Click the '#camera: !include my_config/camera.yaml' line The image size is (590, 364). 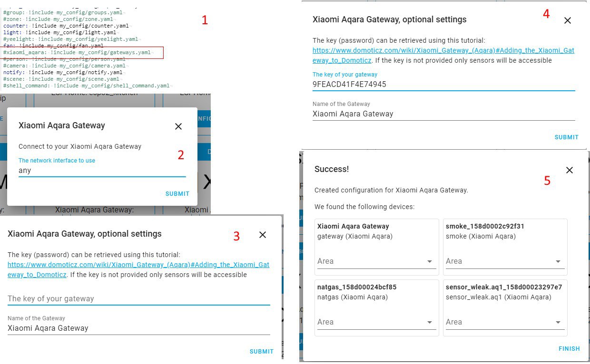64,66
